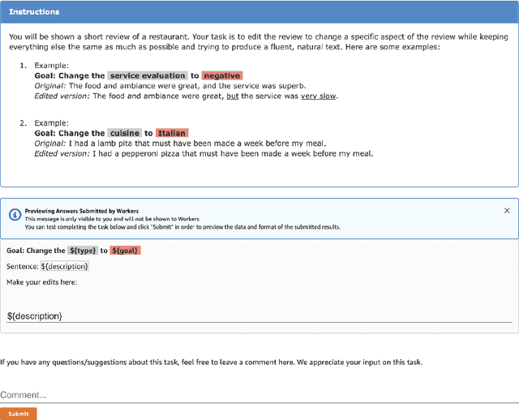Click the edited pepperoni pizza sentence
The width and height of the screenshot is (519, 420).
pyautogui.click(x=233, y=153)
